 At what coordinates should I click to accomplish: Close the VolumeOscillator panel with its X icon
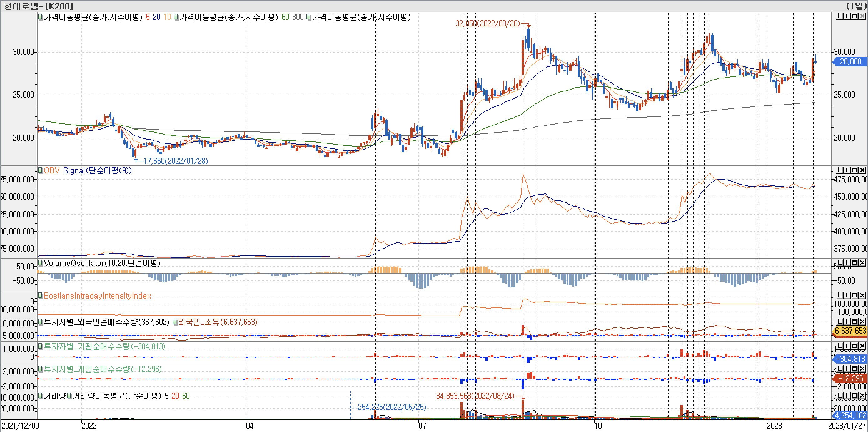tap(862, 263)
